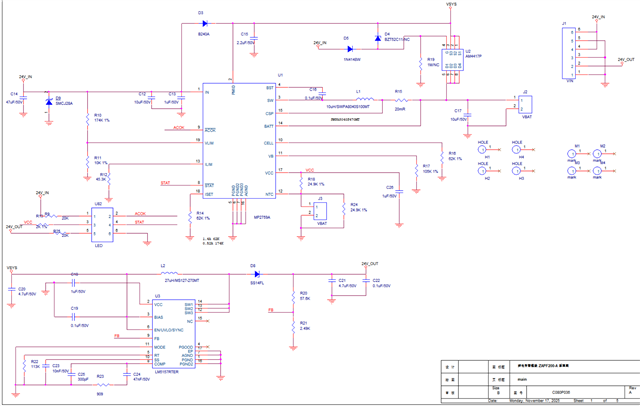Select the C23 10nF capacitor symbol
Screen dimensions: 640x406
tap(46, 366)
